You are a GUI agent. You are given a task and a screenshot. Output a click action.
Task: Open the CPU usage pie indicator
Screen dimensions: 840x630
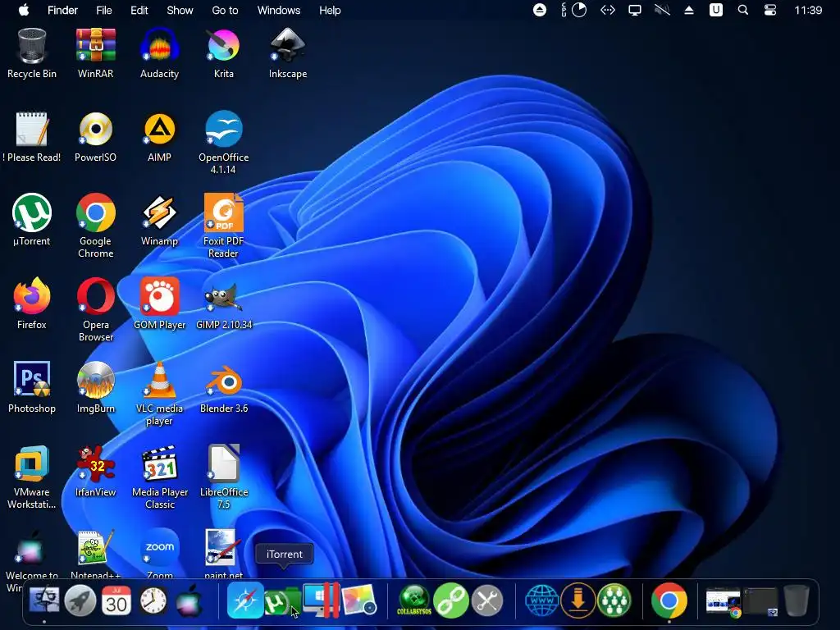pyautogui.click(x=579, y=10)
